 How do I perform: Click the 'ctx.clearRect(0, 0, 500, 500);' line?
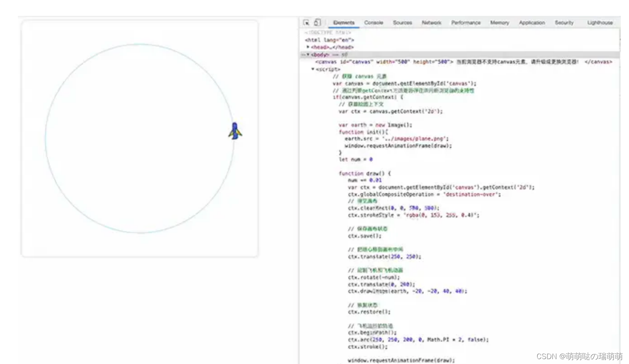(394, 208)
